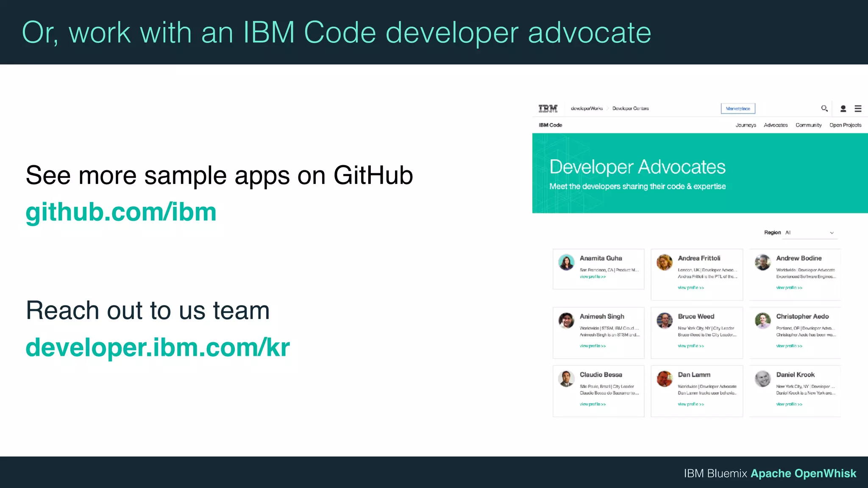
Task: View profile link for Anamita Guha
Action: click(x=593, y=277)
